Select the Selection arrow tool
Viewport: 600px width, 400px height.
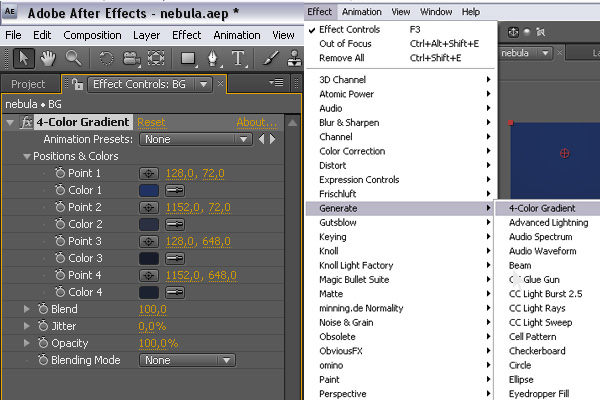pyautogui.click(x=23, y=59)
